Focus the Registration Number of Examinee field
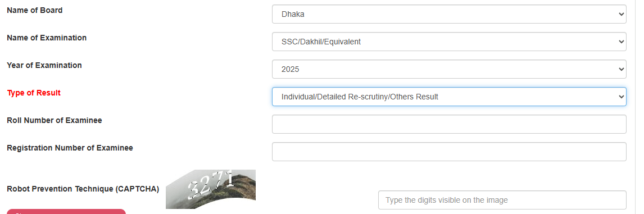 (449, 152)
